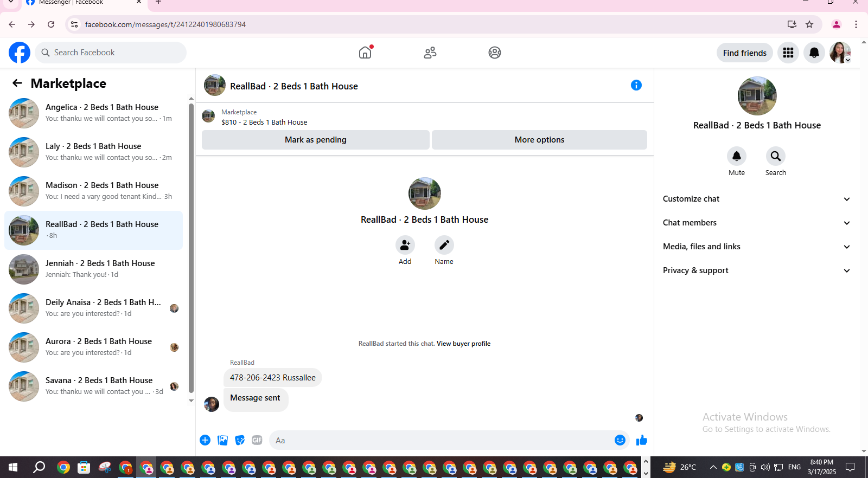
Task: Open the View buyer profile link
Action: coord(463,344)
